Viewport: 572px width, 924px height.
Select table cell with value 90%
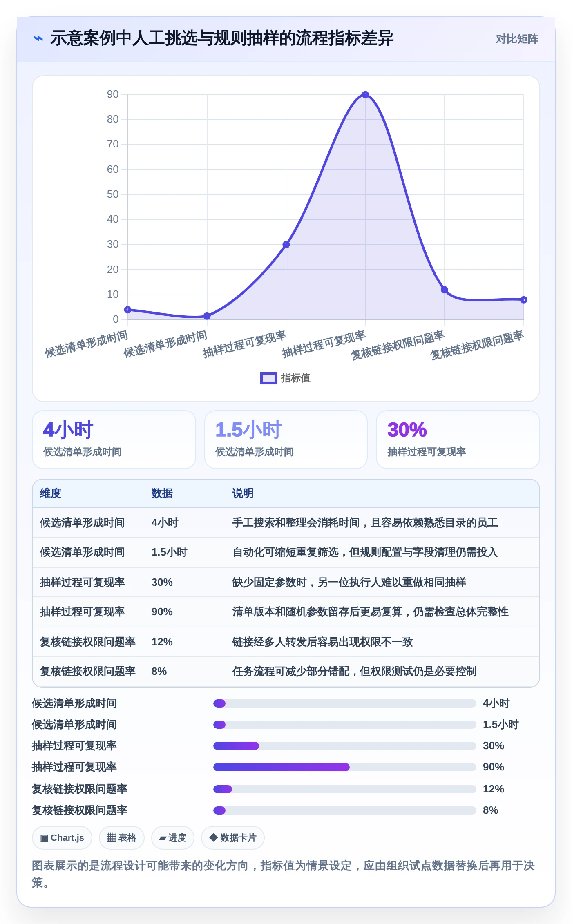pyautogui.click(x=162, y=612)
